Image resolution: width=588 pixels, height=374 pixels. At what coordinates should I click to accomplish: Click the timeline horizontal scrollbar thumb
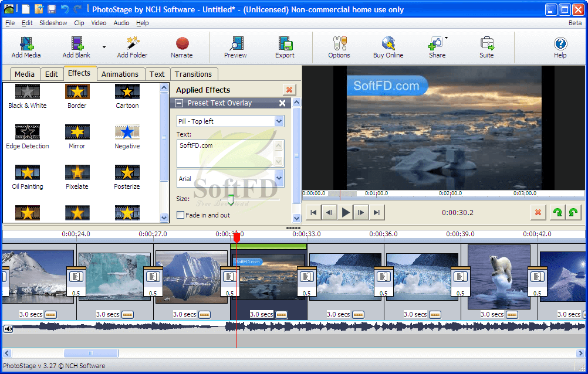click(91, 353)
